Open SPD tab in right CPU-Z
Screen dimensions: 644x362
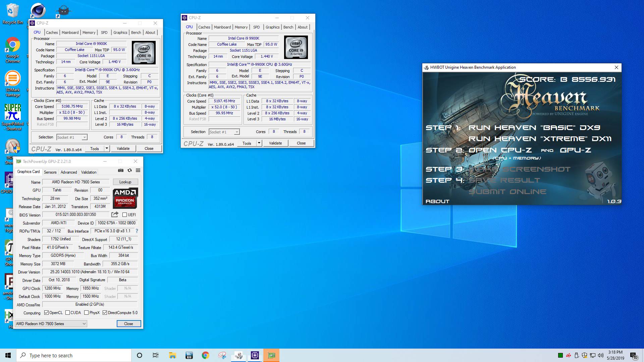click(x=257, y=27)
